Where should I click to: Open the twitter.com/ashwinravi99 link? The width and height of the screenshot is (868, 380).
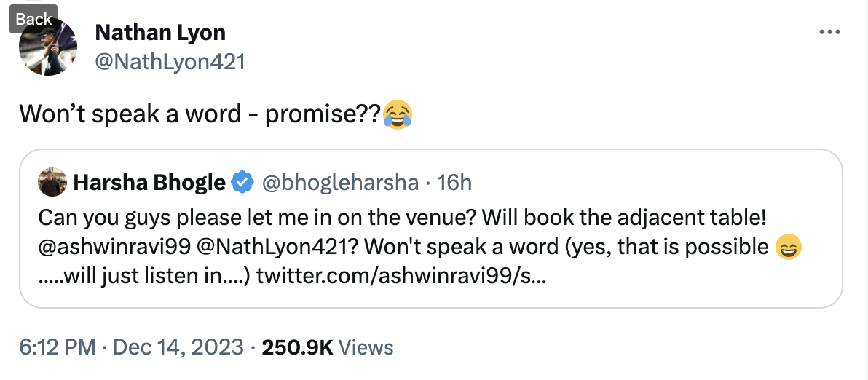coord(401,276)
